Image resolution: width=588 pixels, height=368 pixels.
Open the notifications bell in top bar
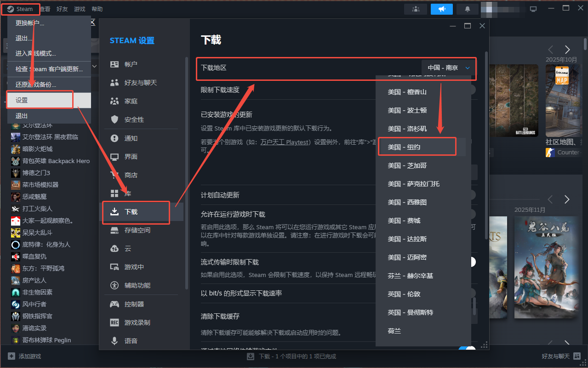(x=468, y=9)
